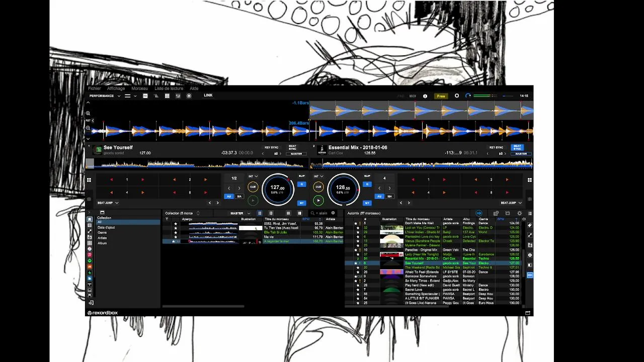Open deck 1 INT dropdown
Screen dimensions: 644x362
[x=253, y=176]
